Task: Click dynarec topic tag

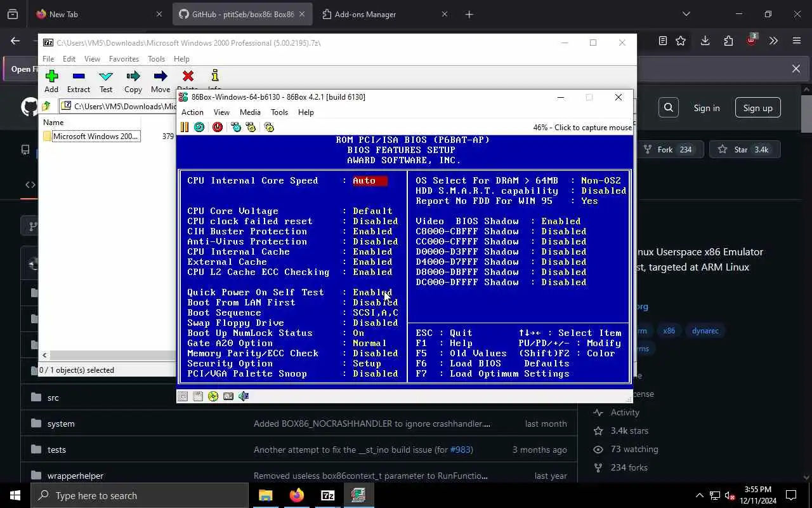Action: click(705, 331)
